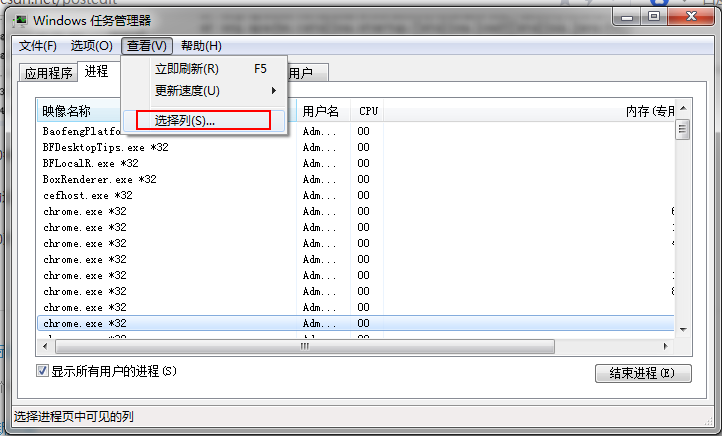Screen dimensions: 722x436
Task: Select the highlighted chrome.exe *32 row
Action: (x=355, y=323)
